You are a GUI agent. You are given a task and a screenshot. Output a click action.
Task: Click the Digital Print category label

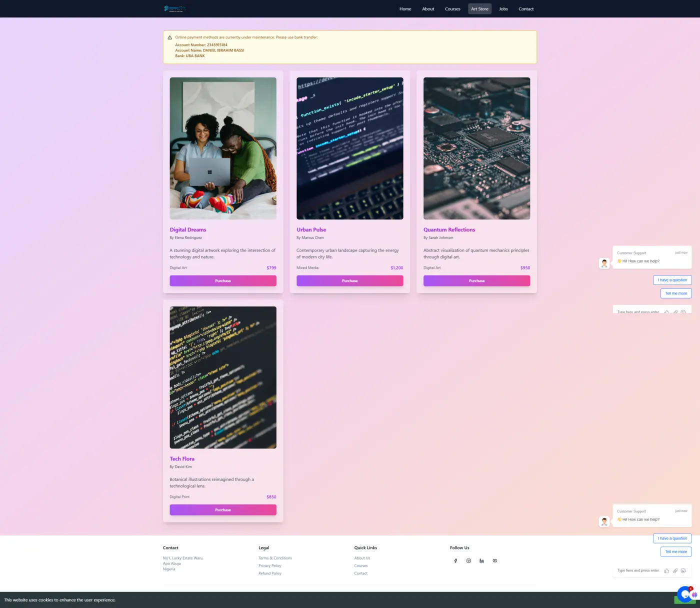tap(179, 497)
